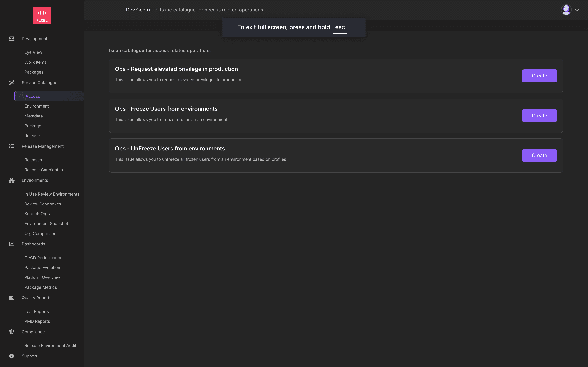Click the Environments network icon
This screenshot has width=588, height=367.
(x=11, y=180)
